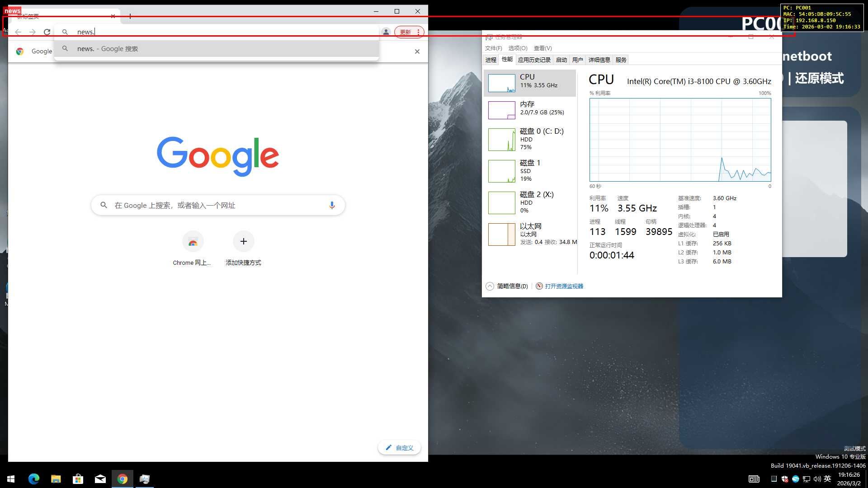The height and width of the screenshot is (488, 868).
Task: Click the Chrome reload page icon
Action: tap(47, 32)
